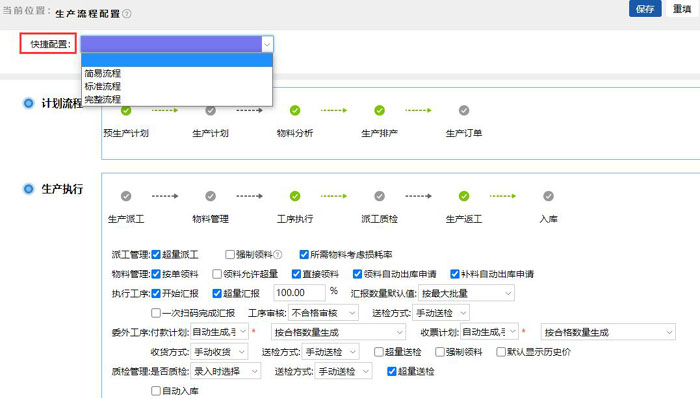Toggle the 生产排产 step status icon
700x398 pixels.
[379, 110]
